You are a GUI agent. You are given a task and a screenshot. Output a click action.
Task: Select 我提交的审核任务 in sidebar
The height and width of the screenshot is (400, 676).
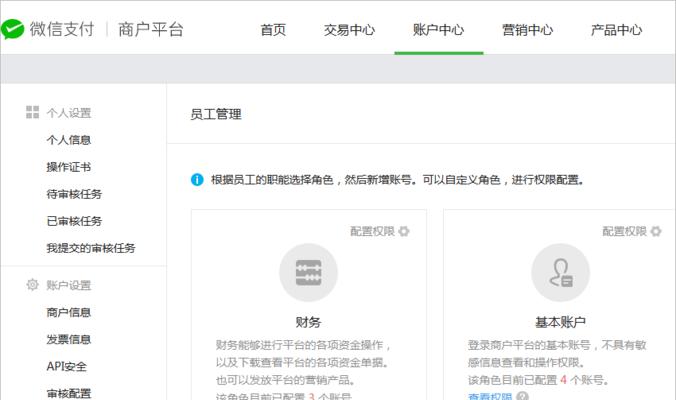point(91,248)
